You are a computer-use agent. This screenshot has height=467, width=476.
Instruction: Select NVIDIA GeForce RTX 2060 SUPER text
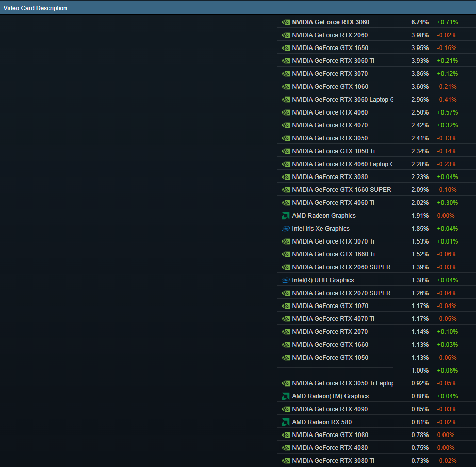click(x=341, y=267)
